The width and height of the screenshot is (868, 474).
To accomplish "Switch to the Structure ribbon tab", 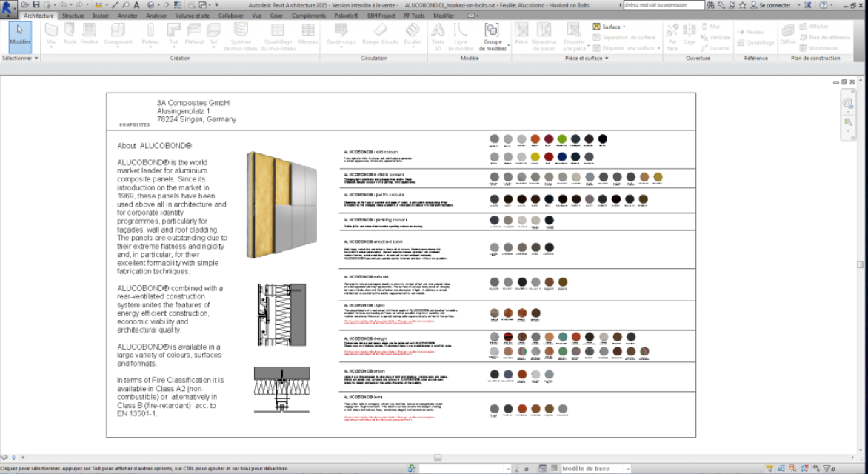I will [x=73, y=16].
